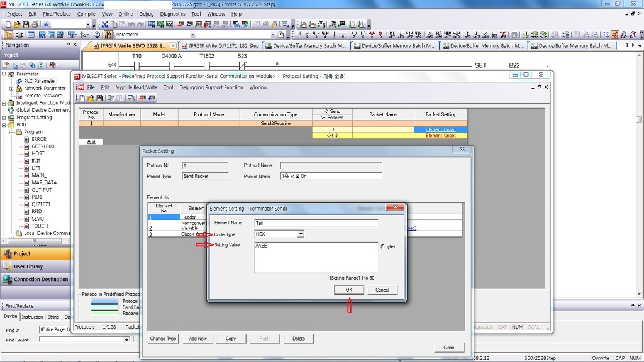
Task: Click the SEVO program icon in tree
Action: tap(26, 219)
